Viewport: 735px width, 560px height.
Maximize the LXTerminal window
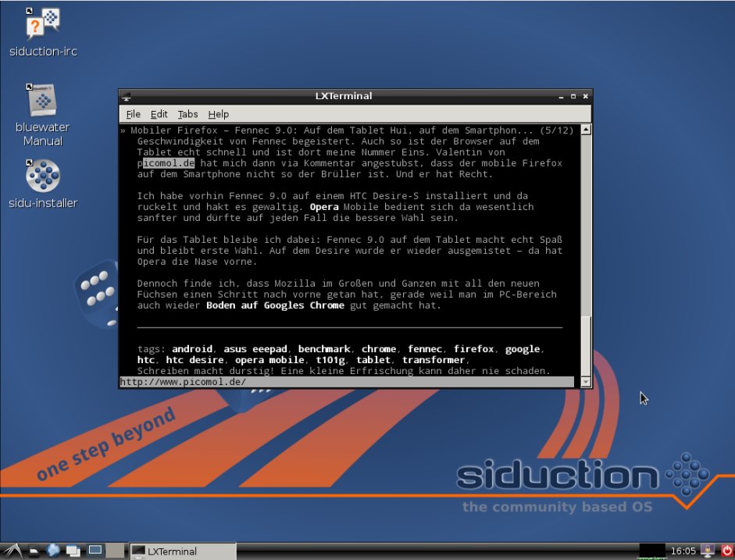[573, 97]
